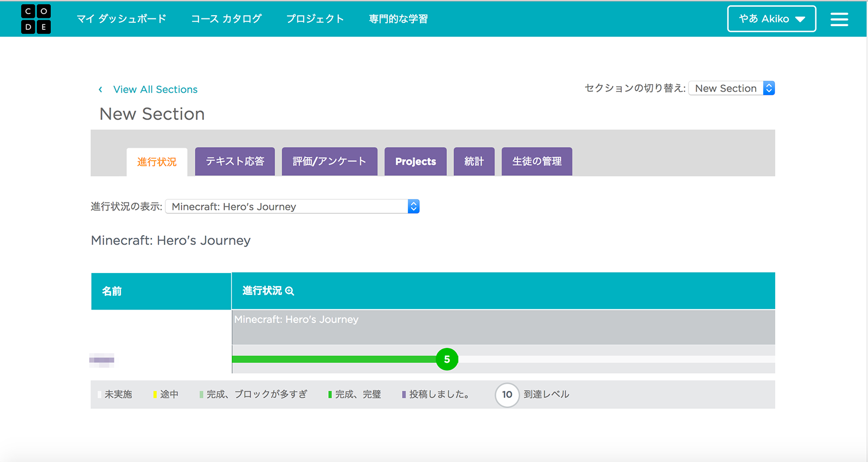Click the 名前 column header
Screen dimensions: 868x462
[x=161, y=292]
